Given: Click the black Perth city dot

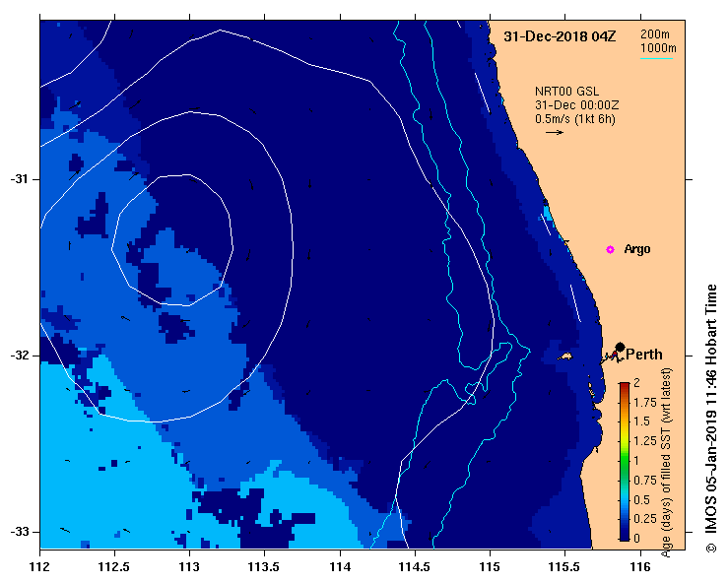Looking at the screenshot, I should pyautogui.click(x=620, y=348).
